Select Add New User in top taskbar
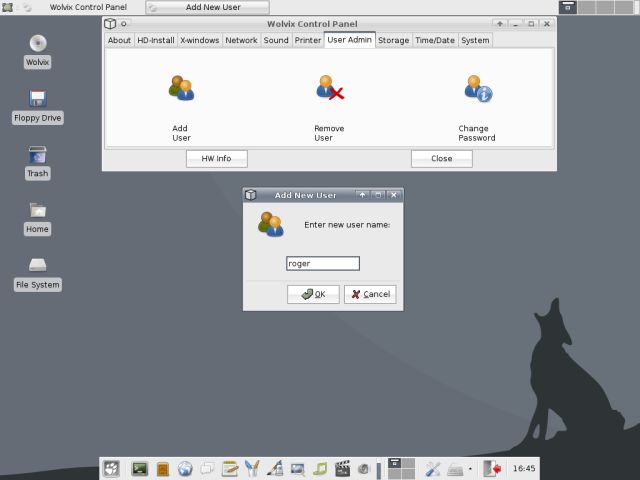The image size is (640, 480). (207, 7)
